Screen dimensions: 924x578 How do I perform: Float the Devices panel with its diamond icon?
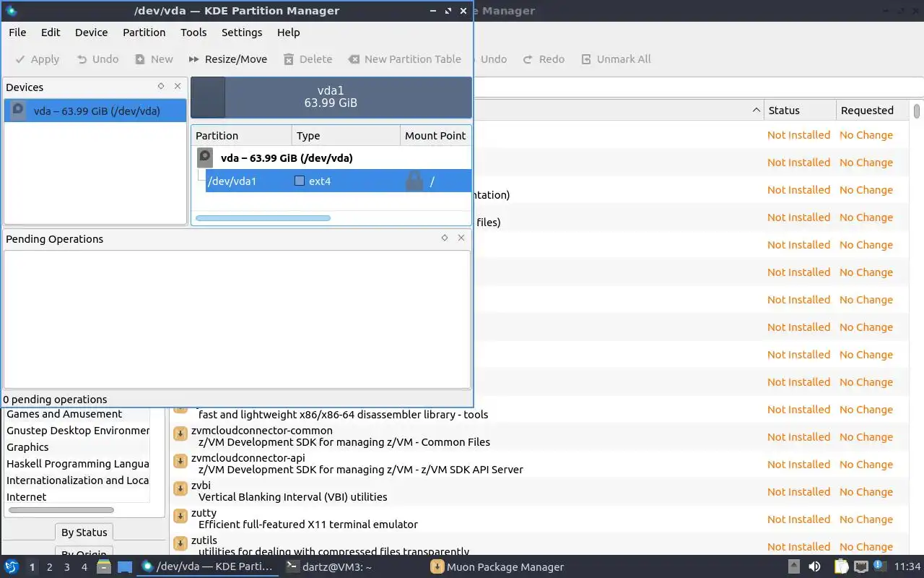click(x=161, y=86)
